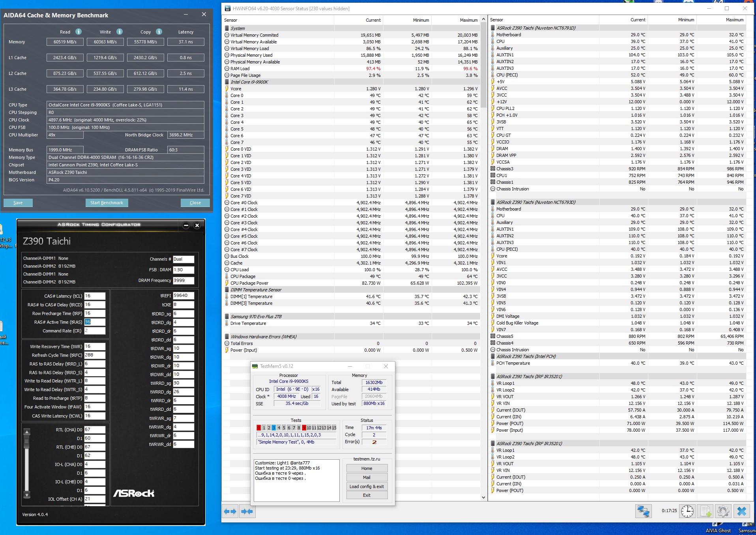Click the HWiNFO sensor list scrollbar up arrow
The image size is (756, 535).
click(484, 19)
